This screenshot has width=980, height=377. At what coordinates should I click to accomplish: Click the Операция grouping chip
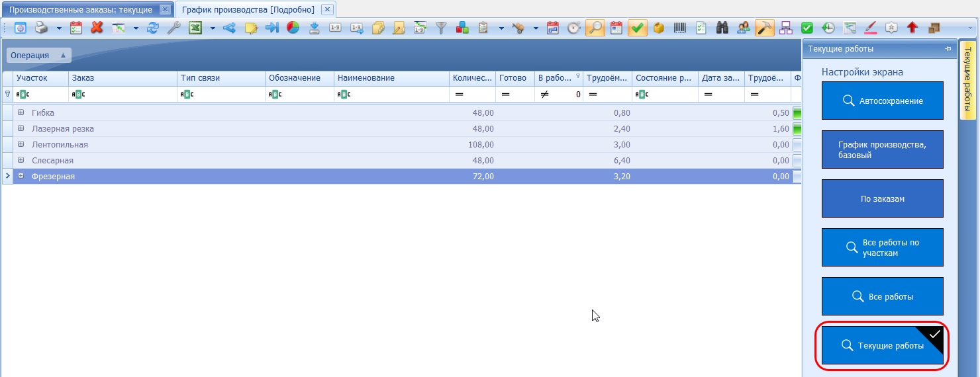pos(38,56)
